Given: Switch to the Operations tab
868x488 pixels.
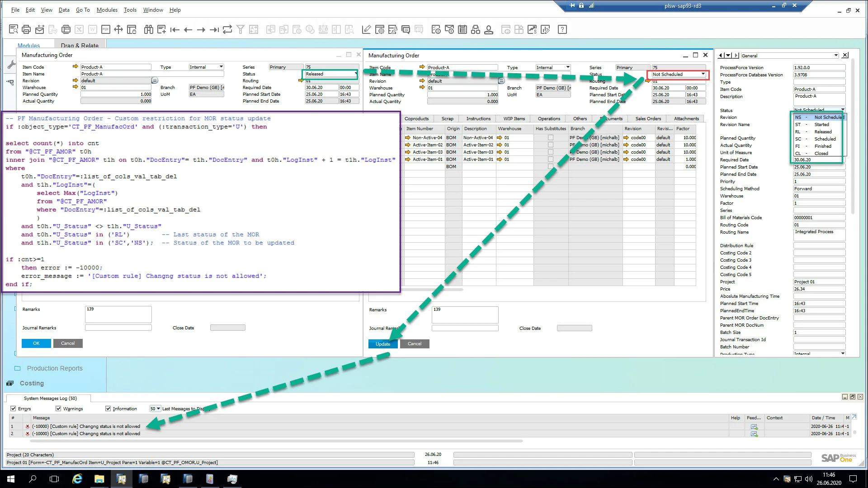Looking at the screenshot, I should pyautogui.click(x=548, y=118).
